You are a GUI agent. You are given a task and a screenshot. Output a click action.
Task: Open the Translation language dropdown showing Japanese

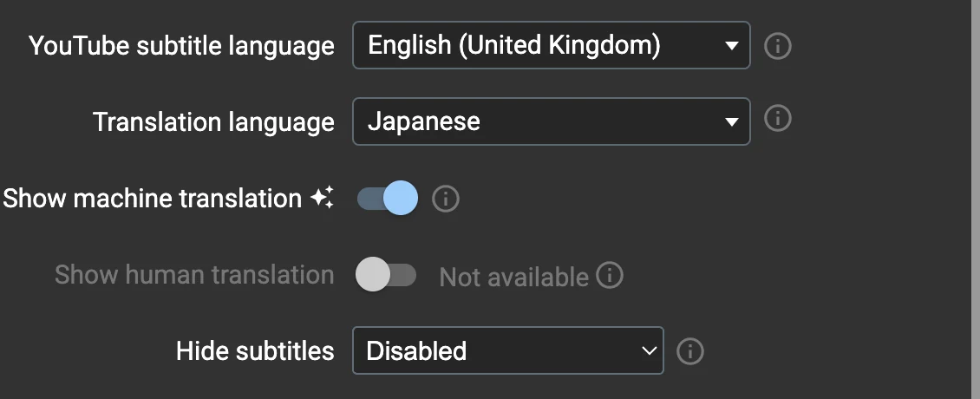[x=552, y=121]
